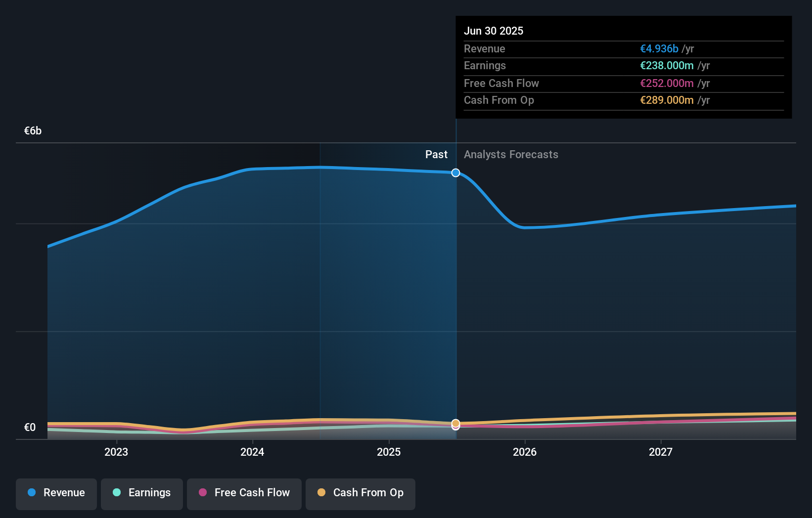Select the white Revenue marker on the chart
The height and width of the screenshot is (518, 812).
tap(455, 173)
